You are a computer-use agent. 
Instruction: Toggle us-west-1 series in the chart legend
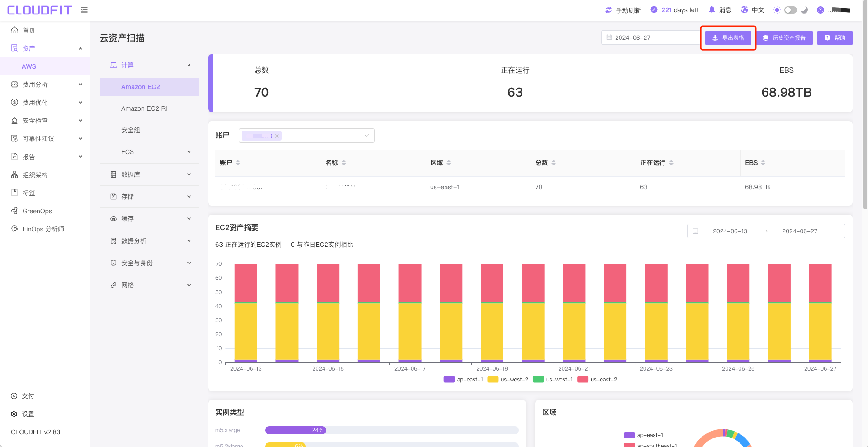(553, 380)
